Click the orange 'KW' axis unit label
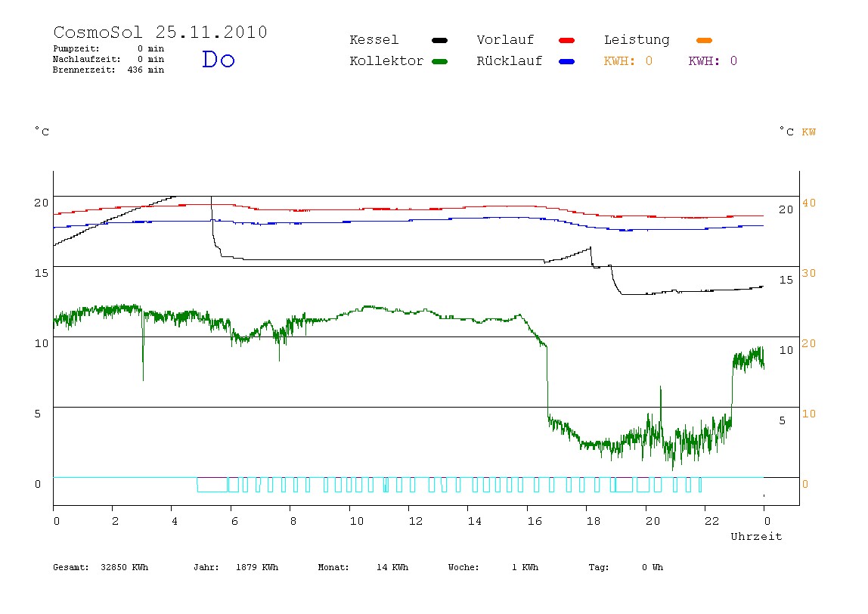Screen dimensions: 868x614 point(809,132)
